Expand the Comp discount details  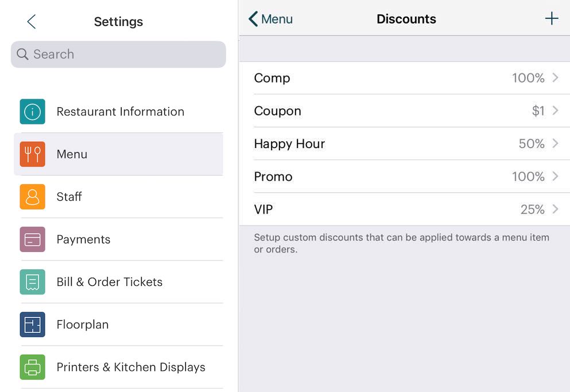pos(555,78)
